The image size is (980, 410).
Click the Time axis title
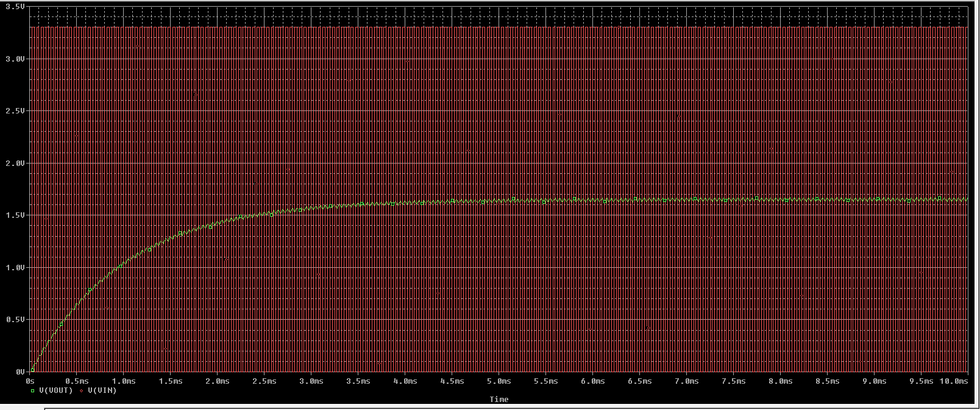[499, 400]
